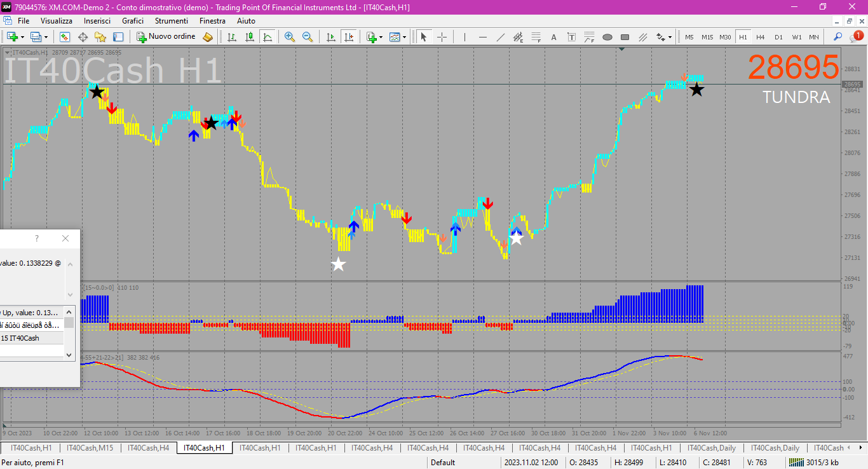Click the alert dialog help question mark
The width and height of the screenshot is (868, 469).
click(x=37, y=238)
